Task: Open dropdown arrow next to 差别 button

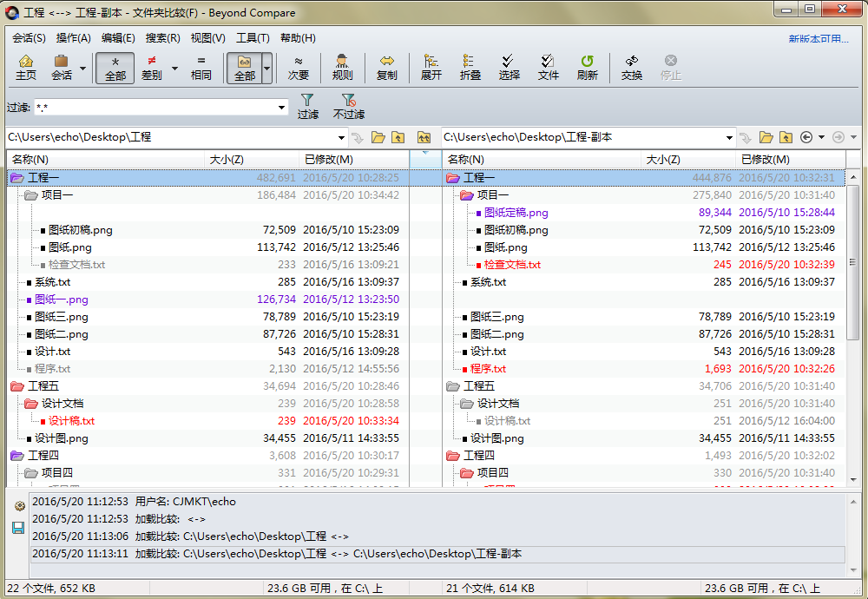Action: [175, 68]
